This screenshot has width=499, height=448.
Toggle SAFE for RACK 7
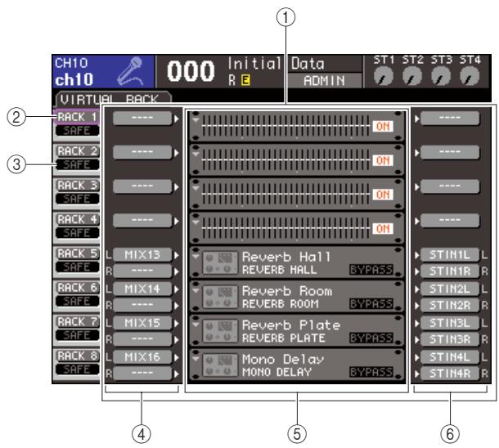coord(77,335)
